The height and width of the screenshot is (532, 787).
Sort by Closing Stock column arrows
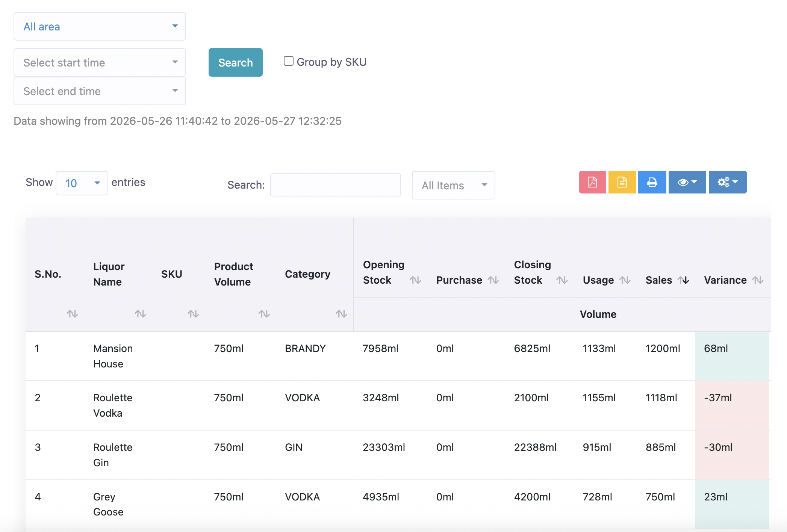point(562,280)
